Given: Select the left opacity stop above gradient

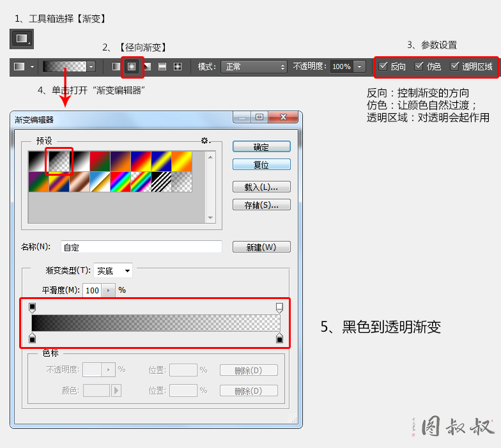Looking at the screenshot, I should click(x=32, y=308).
